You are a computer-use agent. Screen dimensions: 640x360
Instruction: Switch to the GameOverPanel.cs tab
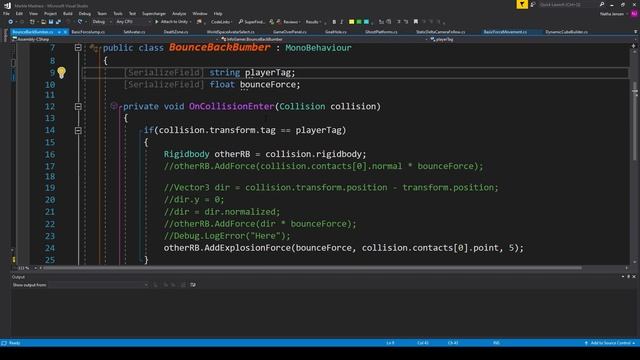(x=290, y=32)
